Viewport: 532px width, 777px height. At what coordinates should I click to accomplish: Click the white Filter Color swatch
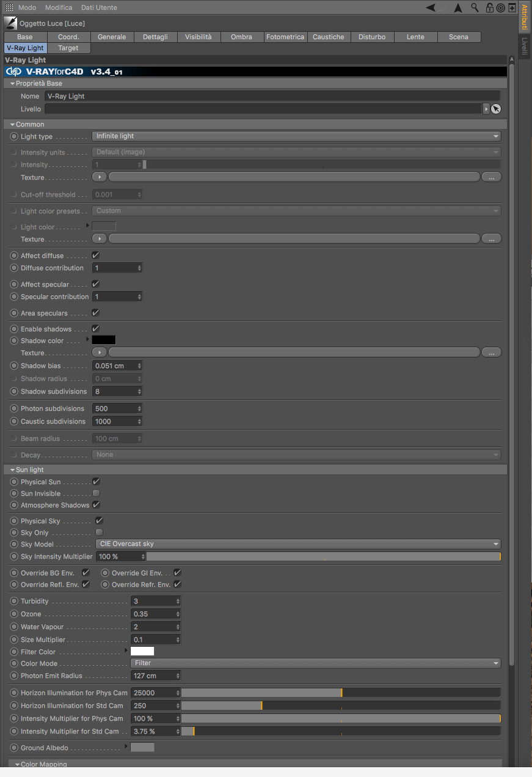pos(142,651)
